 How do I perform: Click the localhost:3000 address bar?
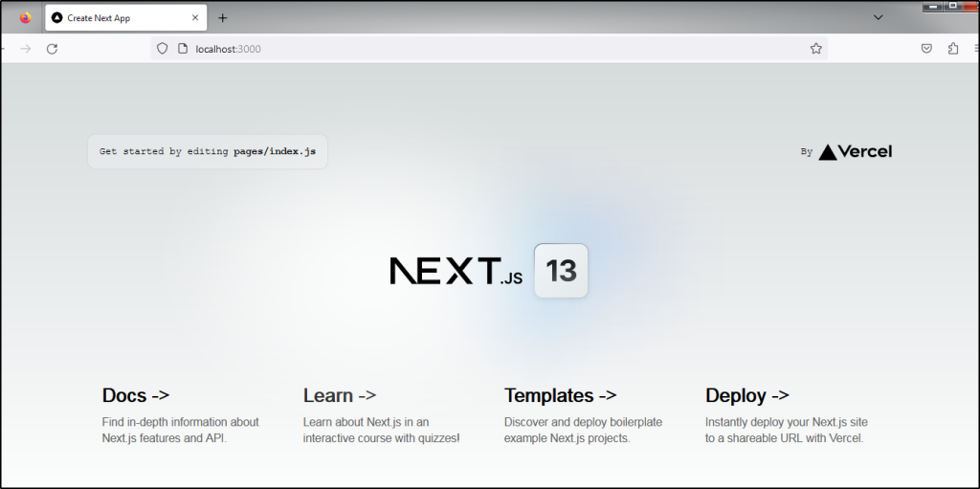[479, 49]
